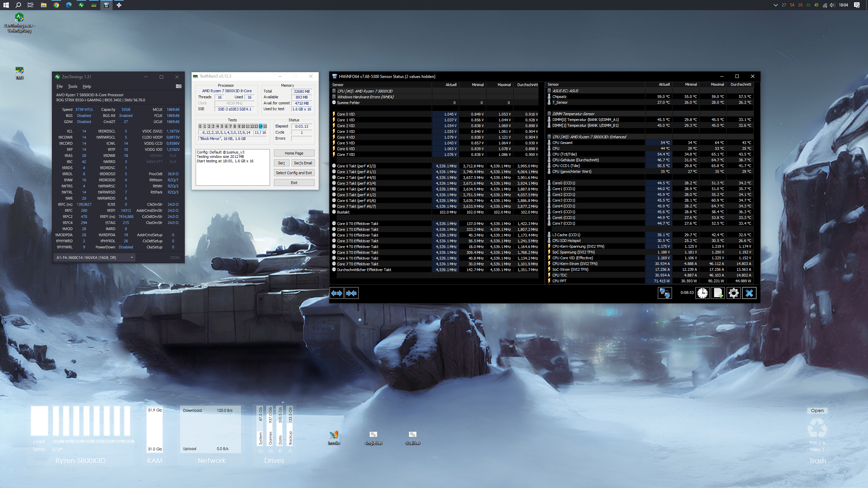Click the ProcOdt 36.9 Ω value
This screenshot has height=488, width=868.
(x=173, y=174)
